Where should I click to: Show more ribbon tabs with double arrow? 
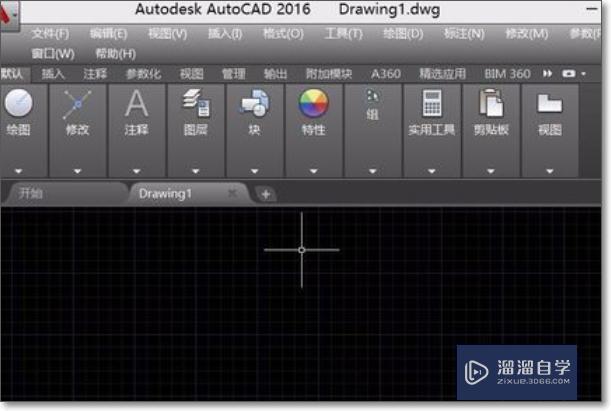pos(547,74)
